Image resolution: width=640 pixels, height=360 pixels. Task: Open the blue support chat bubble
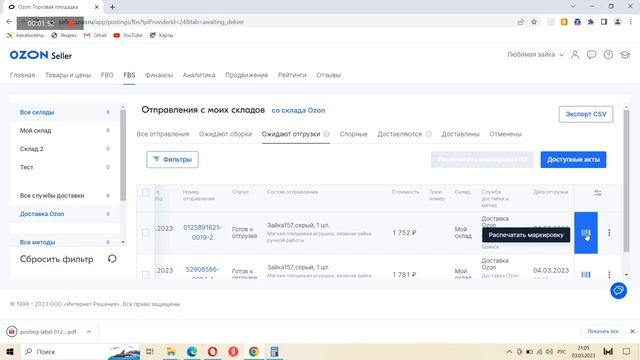click(618, 291)
